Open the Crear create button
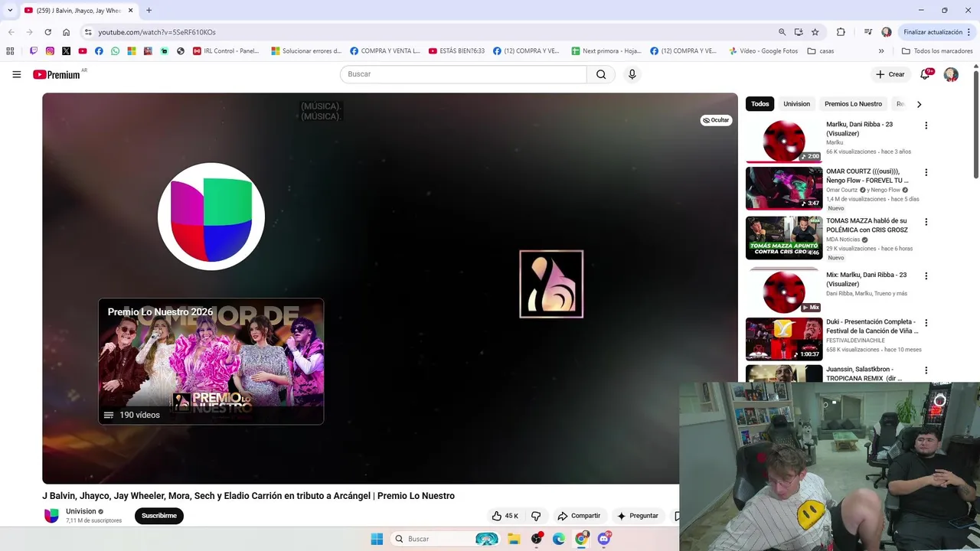 pos(890,74)
